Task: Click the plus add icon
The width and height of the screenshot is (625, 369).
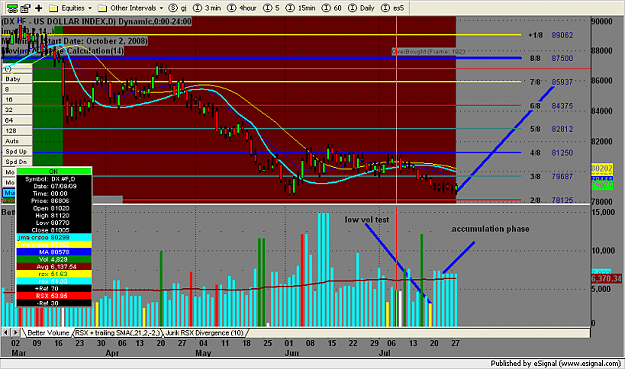Action: pos(39,8)
